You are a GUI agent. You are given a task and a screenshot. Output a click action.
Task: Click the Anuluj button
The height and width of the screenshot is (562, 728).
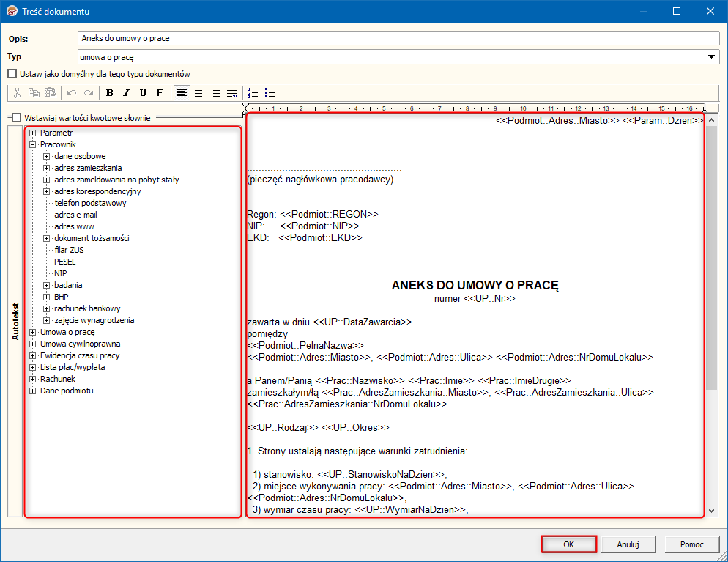tap(628, 544)
